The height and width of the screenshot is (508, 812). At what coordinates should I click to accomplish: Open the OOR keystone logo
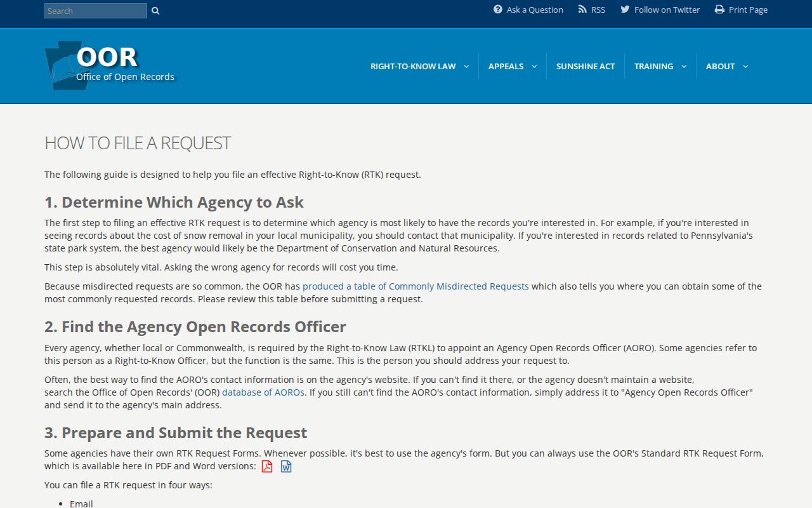tap(67, 65)
